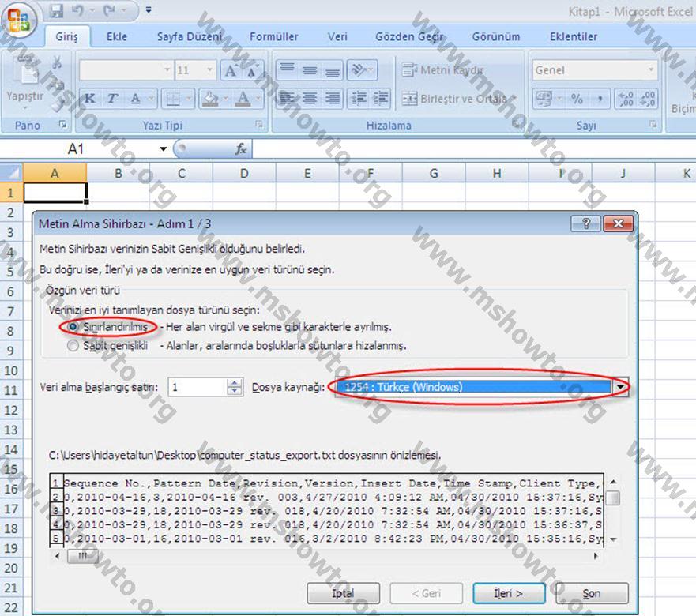The height and width of the screenshot is (616, 696).
Task: Open text orientation options
Action: tap(362, 69)
